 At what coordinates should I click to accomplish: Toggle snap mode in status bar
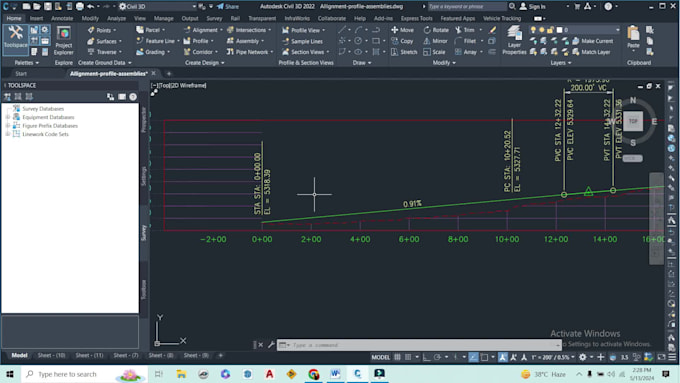pos(408,357)
